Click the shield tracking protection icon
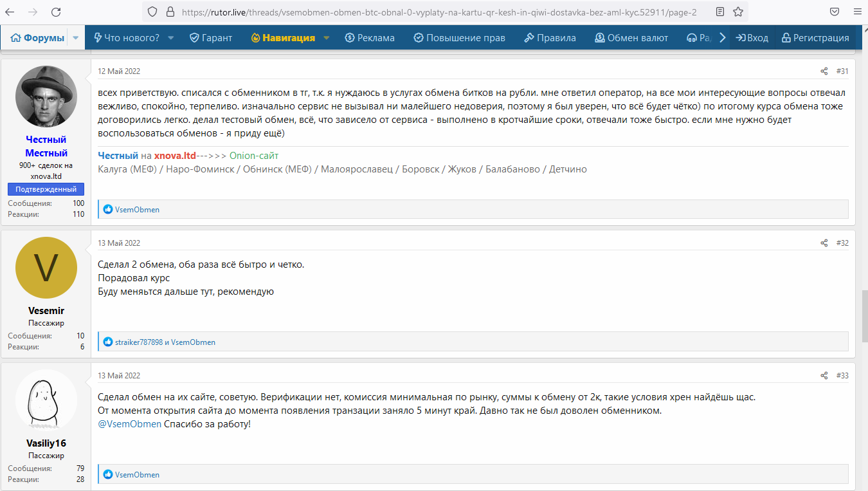 (152, 12)
